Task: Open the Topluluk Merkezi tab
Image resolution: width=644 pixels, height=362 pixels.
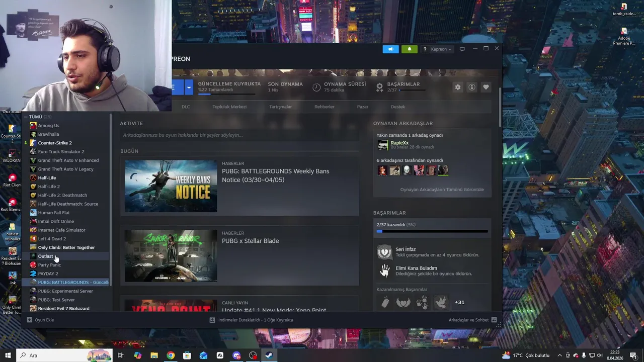Action: (x=229, y=107)
